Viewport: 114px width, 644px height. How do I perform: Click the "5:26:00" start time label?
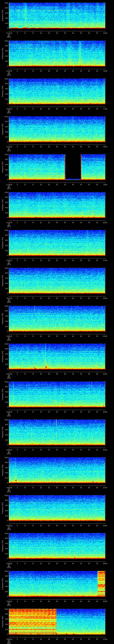(x=9, y=487)
